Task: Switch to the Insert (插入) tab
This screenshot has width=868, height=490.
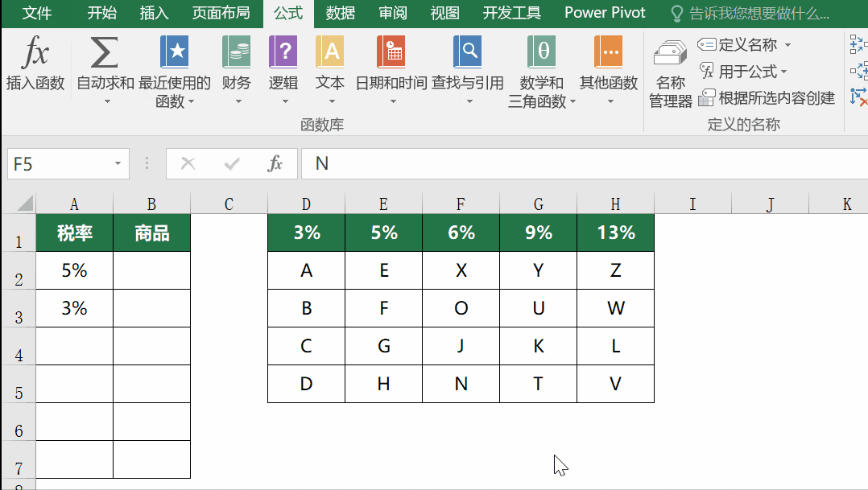Action: [x=154, y=13]
